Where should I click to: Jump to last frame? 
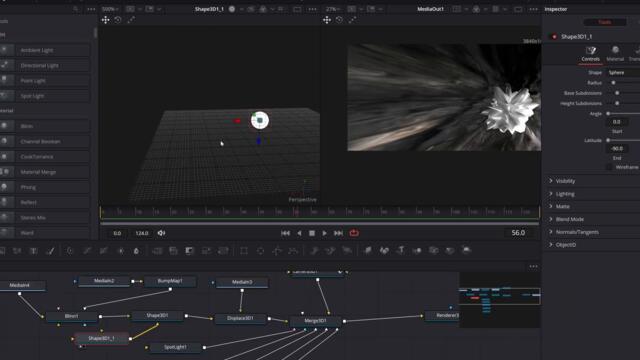point(338,233)
